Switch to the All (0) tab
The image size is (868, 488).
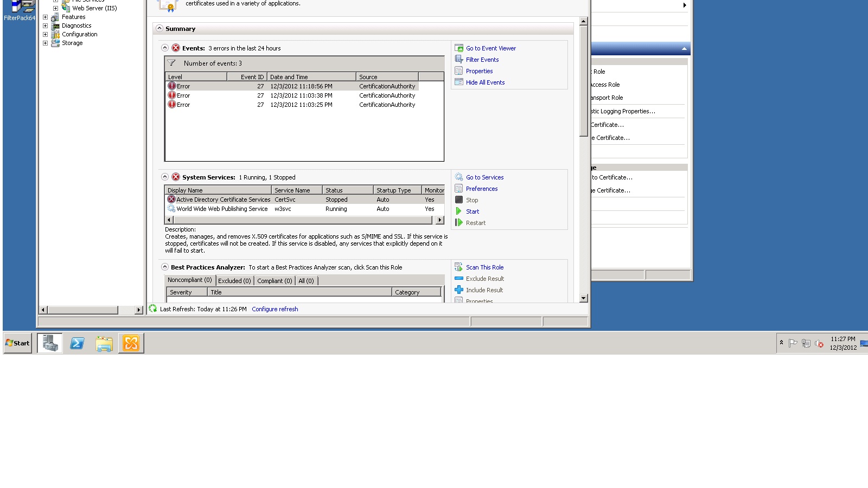pos(306,281)
